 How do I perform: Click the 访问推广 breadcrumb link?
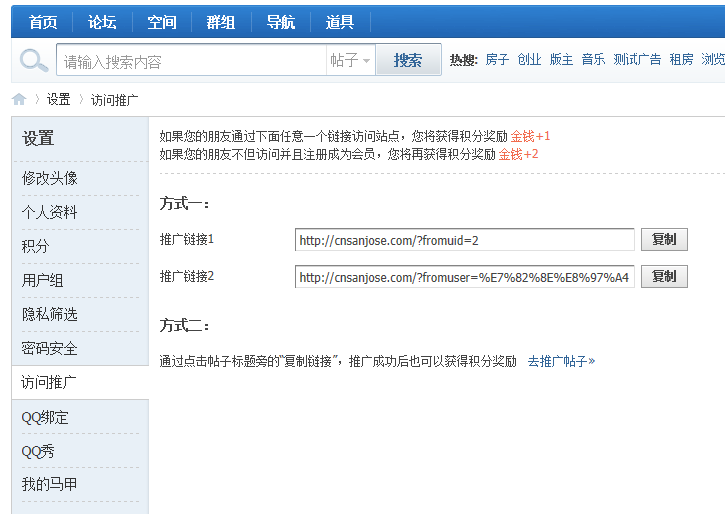(x=114, y=100)
